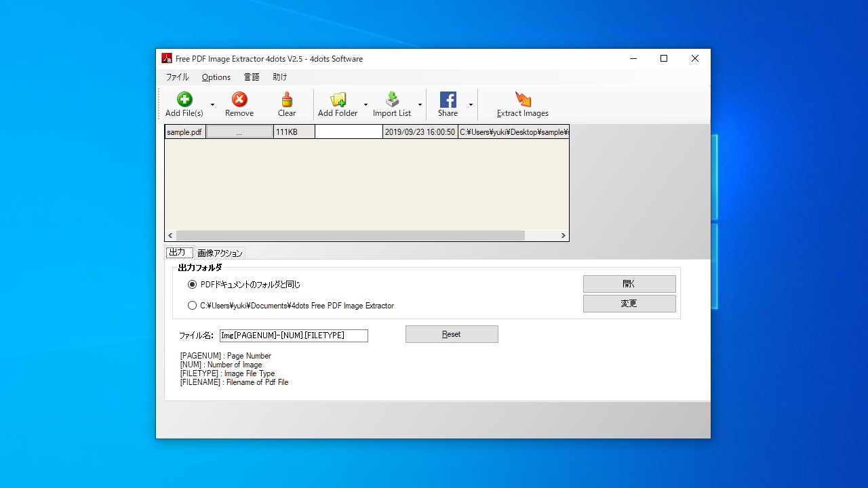Click the scrollbar left arrow in file list
This screenshot has height=488, width=868.
coord(170,236)
